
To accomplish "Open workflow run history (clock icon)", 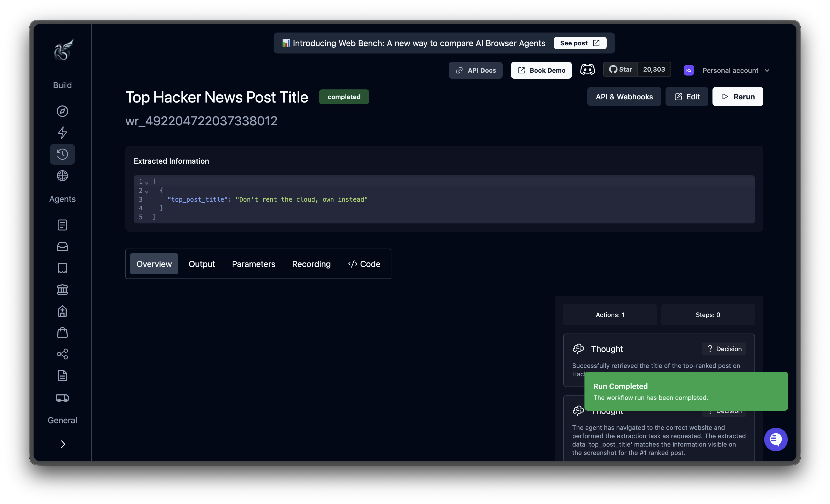I will pyautogui.click(x=62, y=154).
